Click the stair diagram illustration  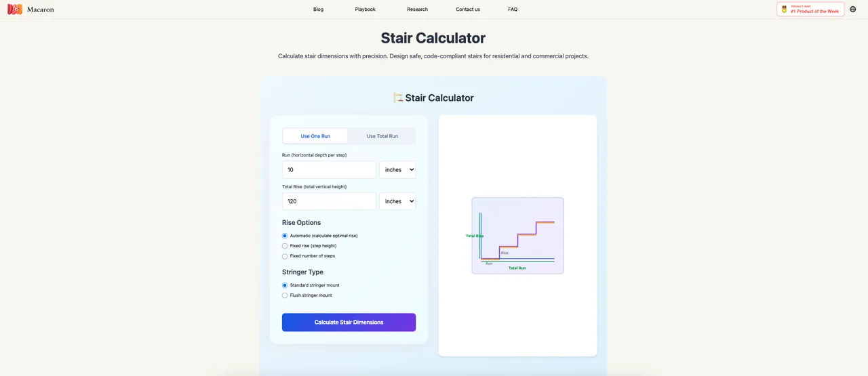click(x=517, y=236)
